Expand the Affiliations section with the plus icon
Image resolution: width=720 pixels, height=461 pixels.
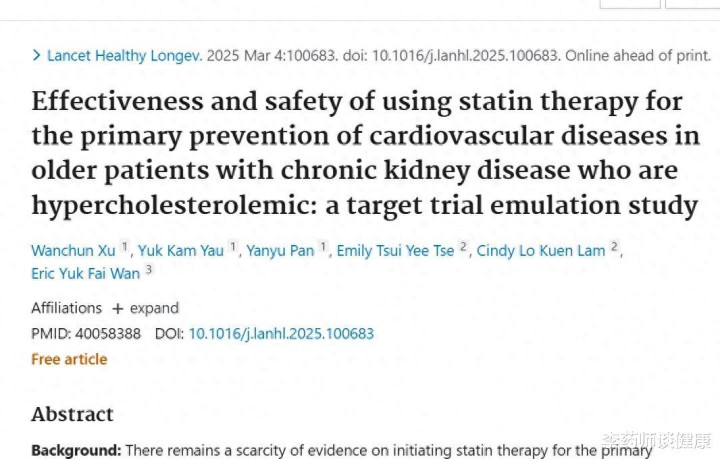tap(118, 309)
